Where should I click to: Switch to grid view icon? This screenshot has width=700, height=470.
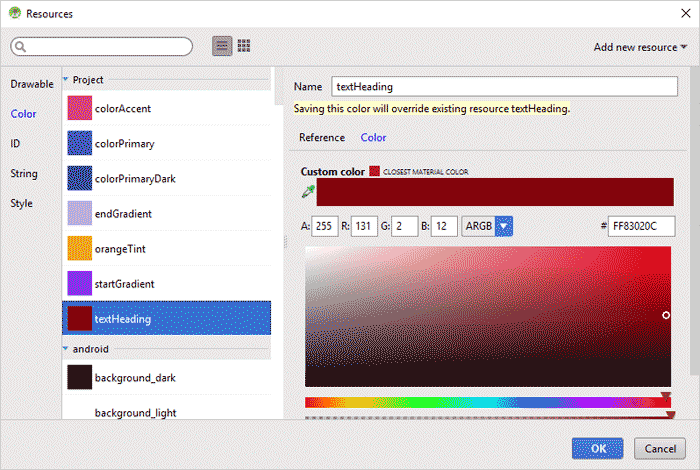coord(244,46)
